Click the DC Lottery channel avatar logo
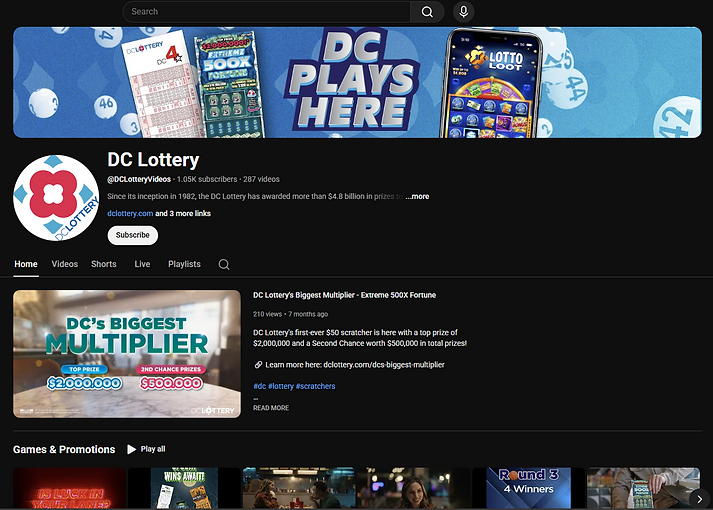The width and height of the screenshot is (713, 510). 56,198
